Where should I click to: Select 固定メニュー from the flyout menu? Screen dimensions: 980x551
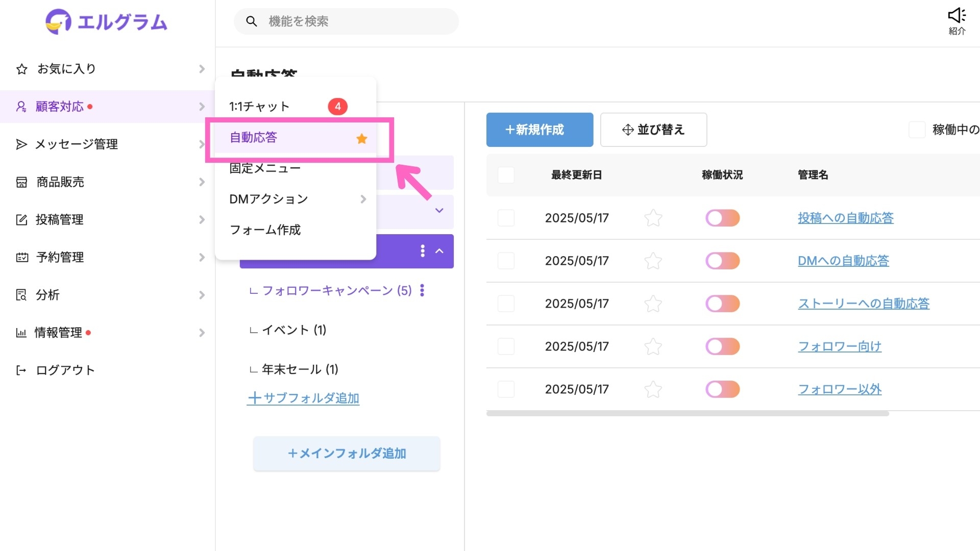pos(265,168)
